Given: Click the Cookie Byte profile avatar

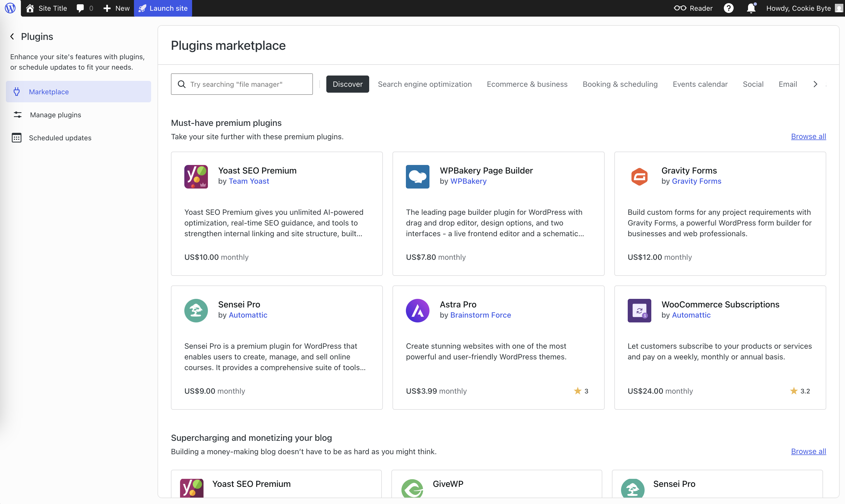Looking at the screenshot, I should coord(837,8).
